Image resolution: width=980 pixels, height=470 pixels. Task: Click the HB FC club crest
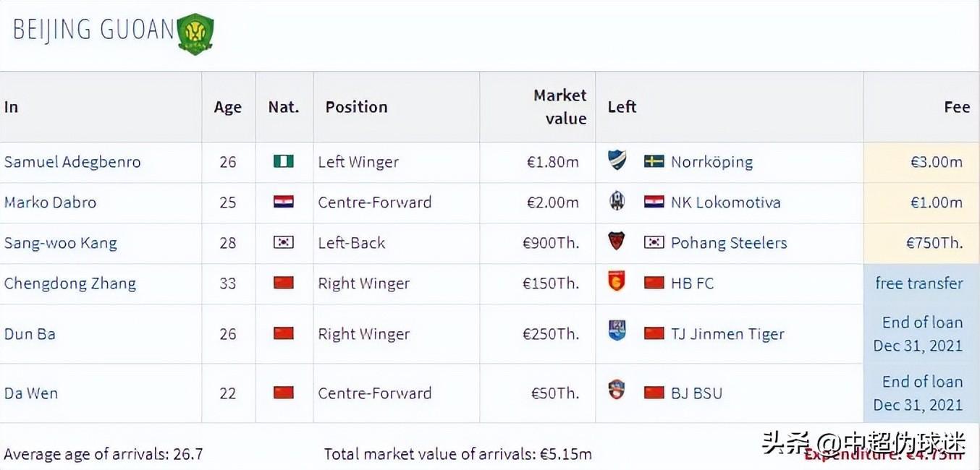pyautogui.click(x=617, y=282)
